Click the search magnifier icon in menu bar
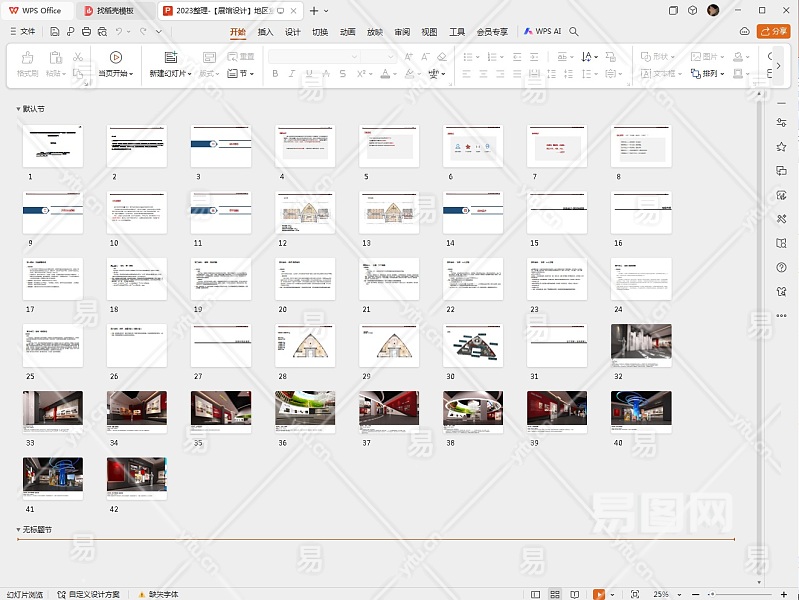Screen dimensions: 799x600 coord(574,32)
